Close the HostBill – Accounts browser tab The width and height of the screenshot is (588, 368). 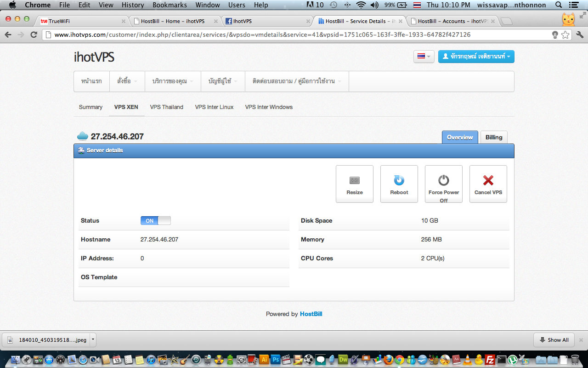click(494, 21)
